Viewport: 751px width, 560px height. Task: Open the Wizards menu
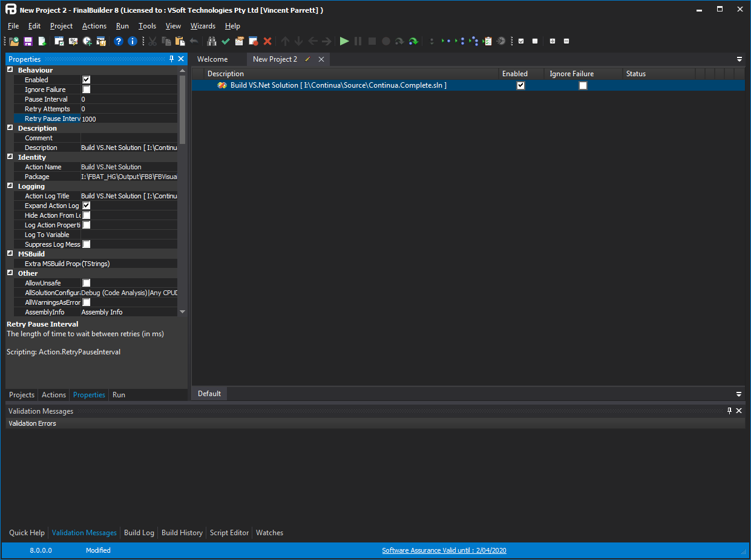203,26
